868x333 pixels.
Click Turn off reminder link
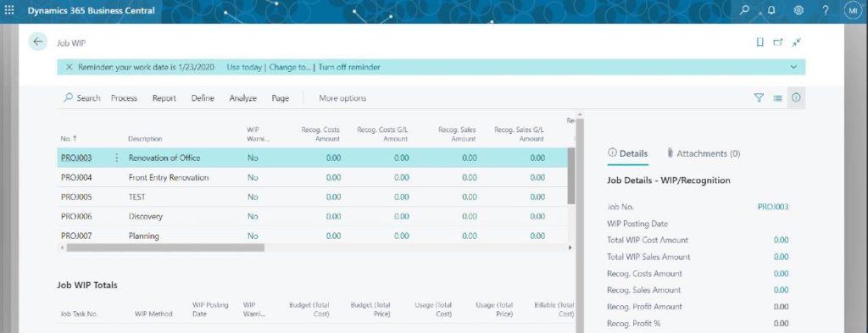click(x=349, y=67)
